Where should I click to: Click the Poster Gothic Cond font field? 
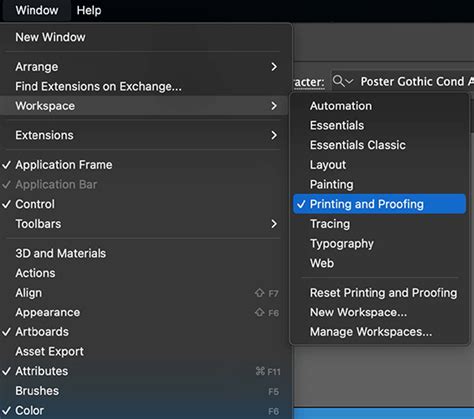tap(402, 81)
